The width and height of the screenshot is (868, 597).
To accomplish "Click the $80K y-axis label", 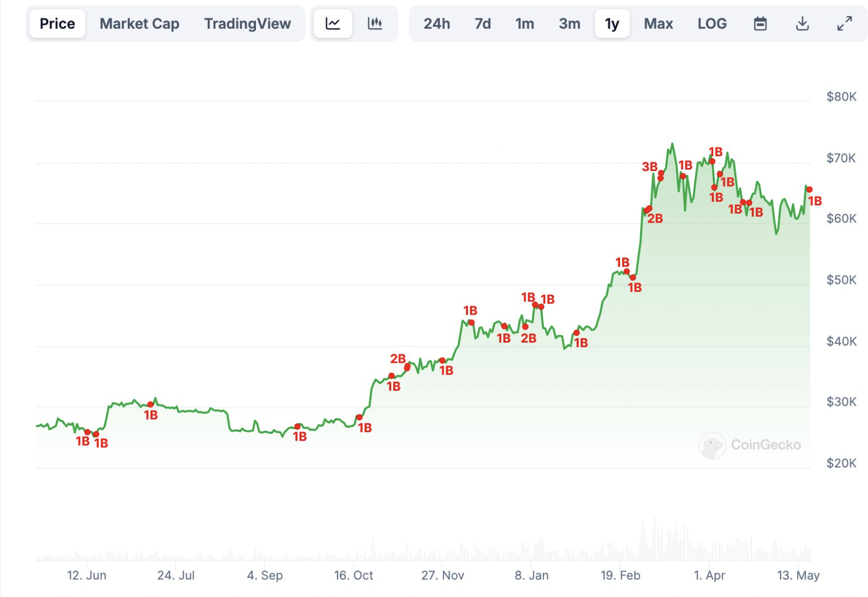I will pos(841,97).
